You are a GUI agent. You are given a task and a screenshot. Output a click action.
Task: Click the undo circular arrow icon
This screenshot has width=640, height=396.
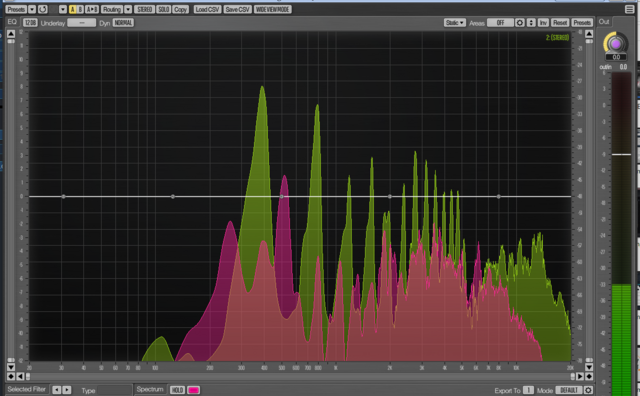coord(42,9)
